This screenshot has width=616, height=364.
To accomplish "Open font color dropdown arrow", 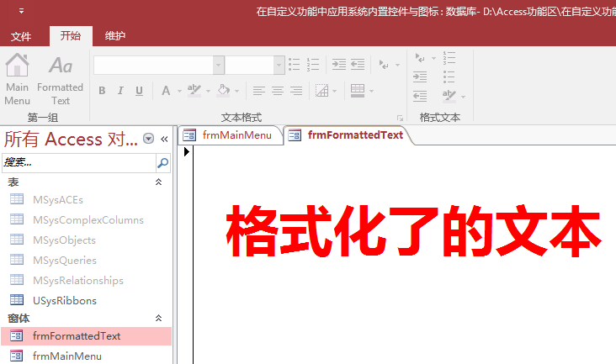I will pos(179,91).
